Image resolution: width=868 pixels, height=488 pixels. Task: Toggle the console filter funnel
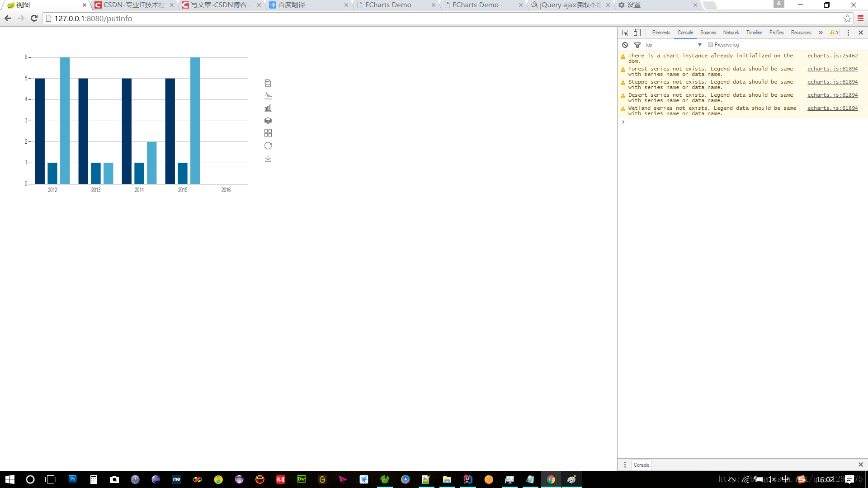point(637,45)
